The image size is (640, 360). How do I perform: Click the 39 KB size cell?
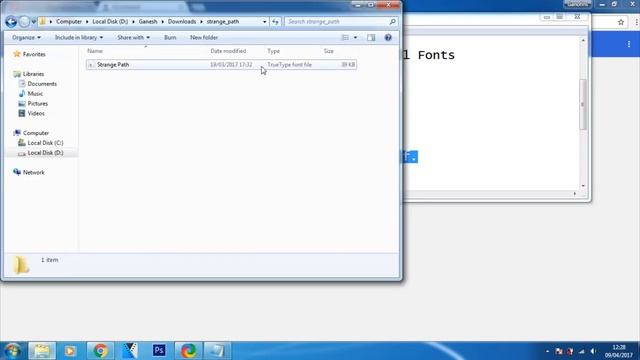point(348,64)
